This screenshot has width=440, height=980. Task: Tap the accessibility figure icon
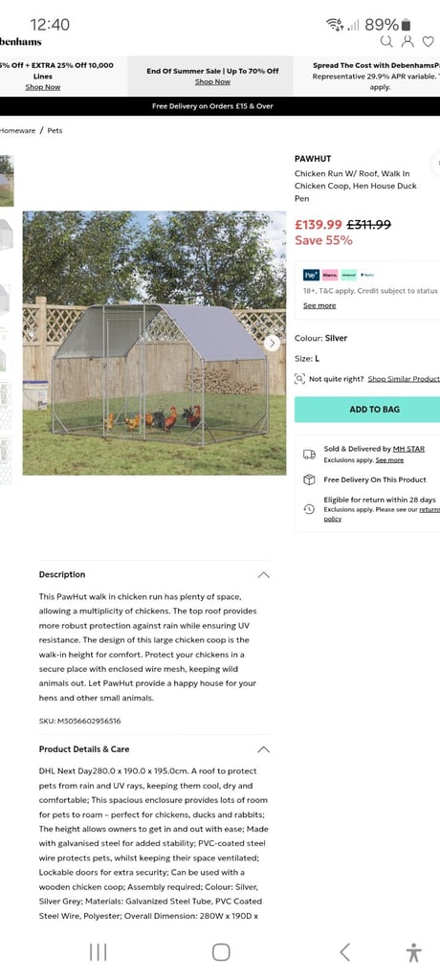pos(414,952)
